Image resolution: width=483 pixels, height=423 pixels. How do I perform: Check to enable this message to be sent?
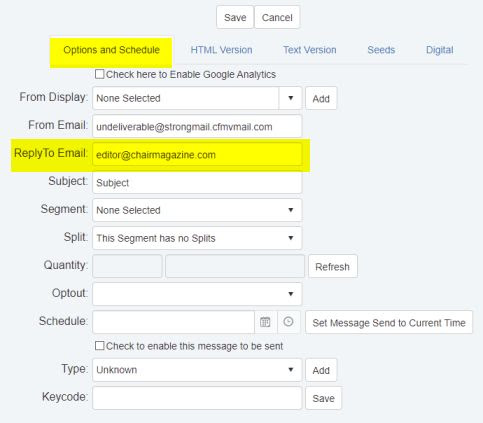pyautogui.click(x=99, y=346)
